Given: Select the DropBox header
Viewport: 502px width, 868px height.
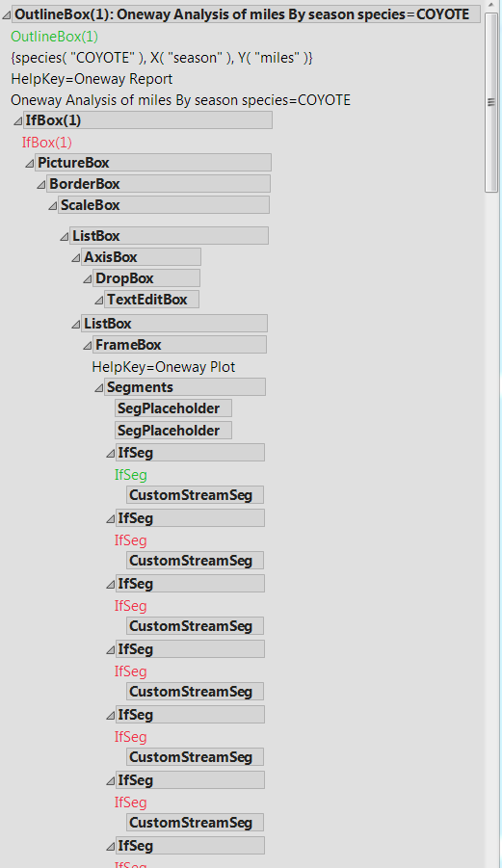Looking at the screenshot, I should coord(146,277).
